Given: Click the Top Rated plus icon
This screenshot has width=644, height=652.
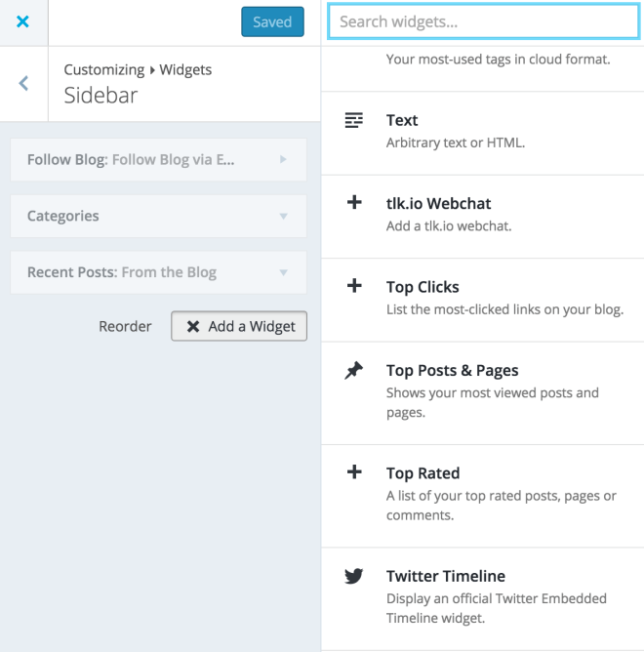Looking at the screenshot, I should pos(354,472).
